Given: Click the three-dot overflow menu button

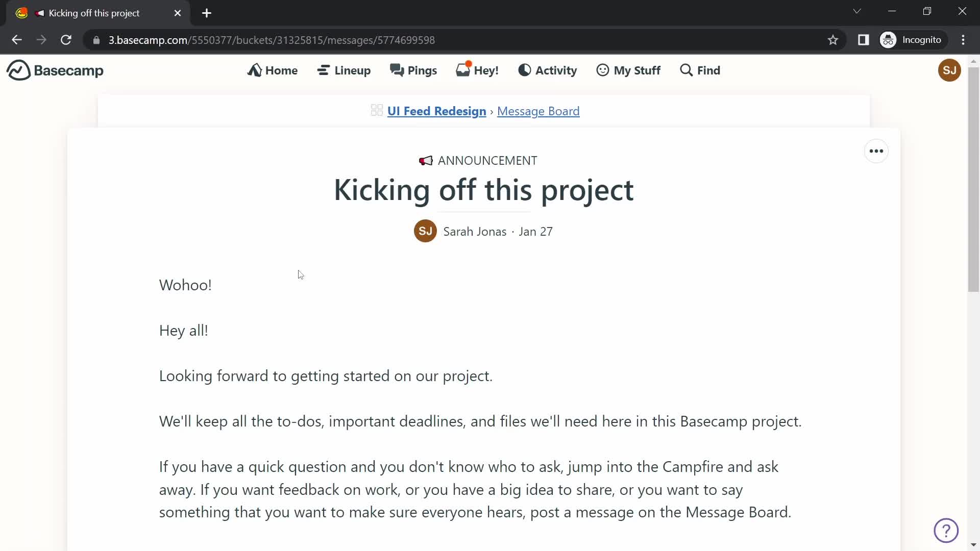Looking at the screenshot, I should 876,151.
